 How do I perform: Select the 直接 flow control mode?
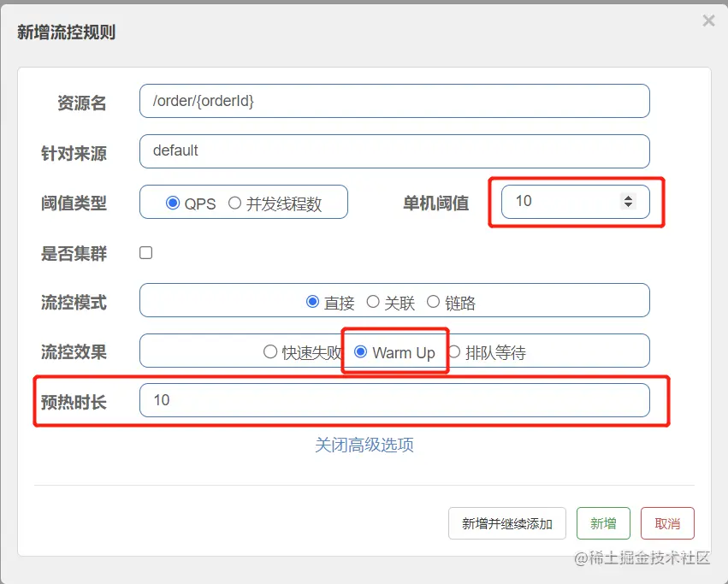click(312, 302)
